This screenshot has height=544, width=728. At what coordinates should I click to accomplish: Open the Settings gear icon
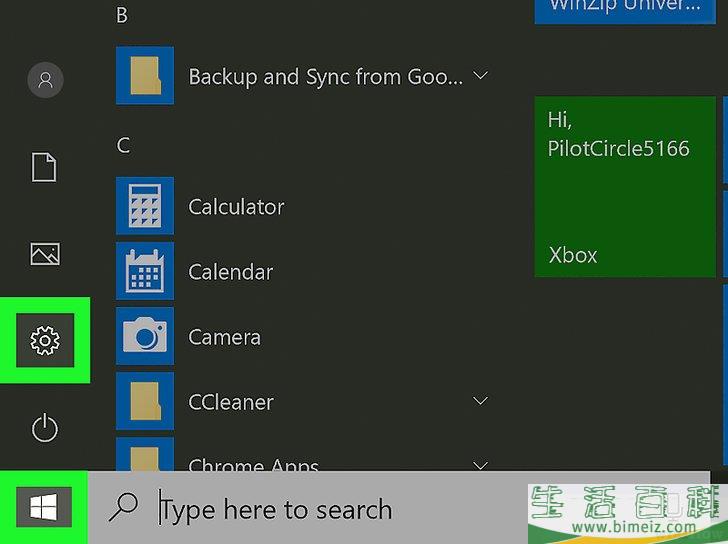[x=45, y=340]
